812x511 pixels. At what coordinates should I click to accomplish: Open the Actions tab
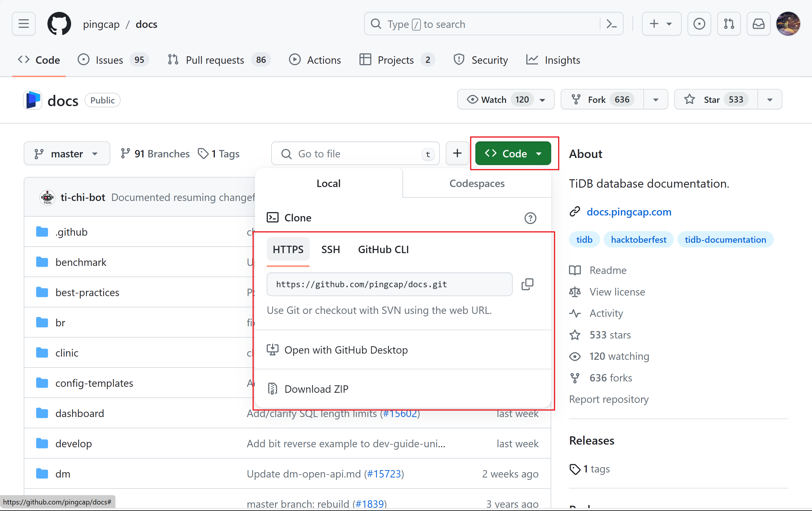coord(315,60)
